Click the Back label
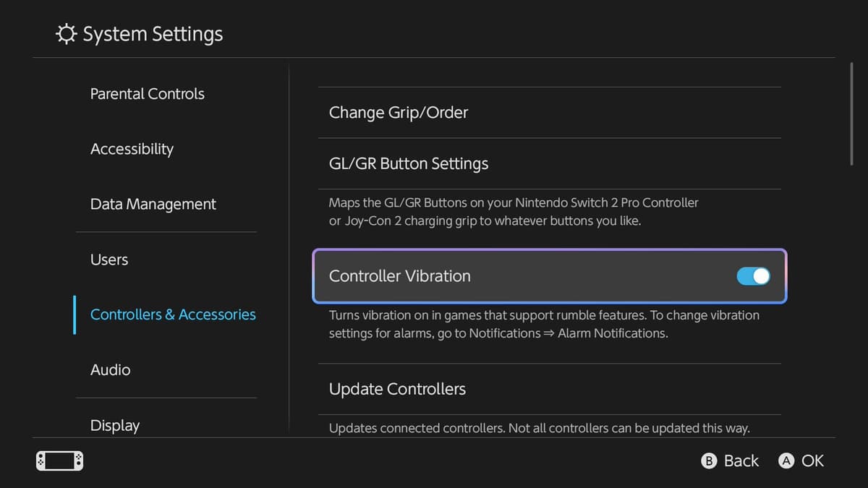 (x=741, y=461)
